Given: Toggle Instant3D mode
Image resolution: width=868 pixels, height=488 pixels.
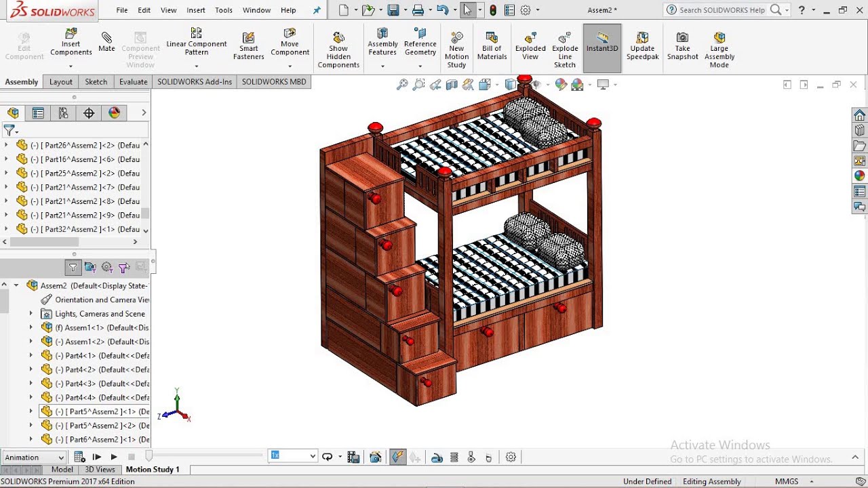Looking at the screenshot, I should (602, 49).
